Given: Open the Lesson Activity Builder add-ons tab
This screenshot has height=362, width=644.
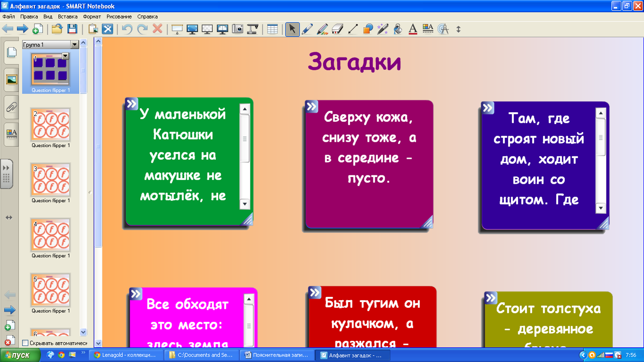Looking at the screenshot, I should pyautogui.click(x=7, y=173).
